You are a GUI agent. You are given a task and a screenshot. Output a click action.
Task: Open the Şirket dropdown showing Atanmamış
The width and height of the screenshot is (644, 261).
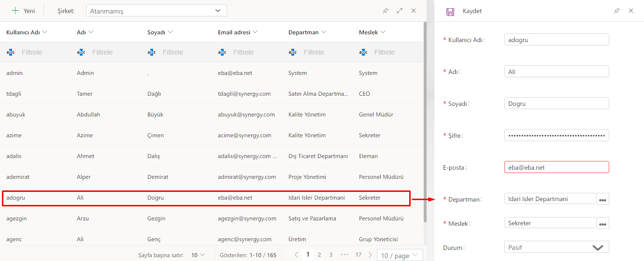[156, 11]
